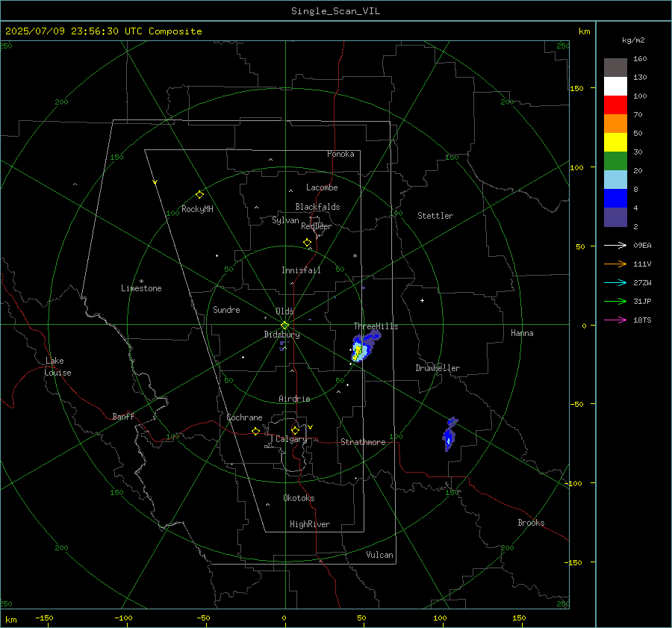Click the ThreeHills map label
The width and height of the screenshot is (672, 628).
[x=376, y=326]
